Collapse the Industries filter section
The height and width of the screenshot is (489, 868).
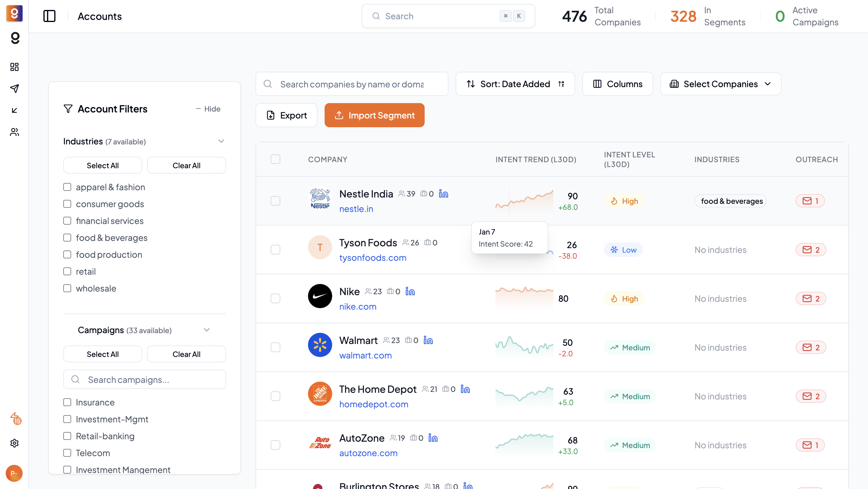tap(221, 141)
